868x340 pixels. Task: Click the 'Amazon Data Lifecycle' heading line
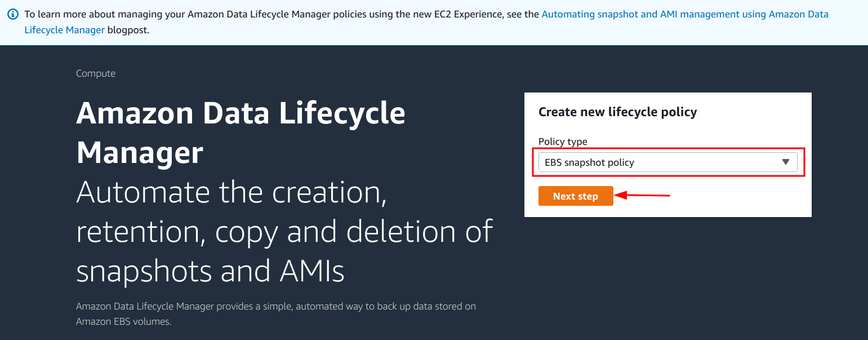tap(241, 113)
